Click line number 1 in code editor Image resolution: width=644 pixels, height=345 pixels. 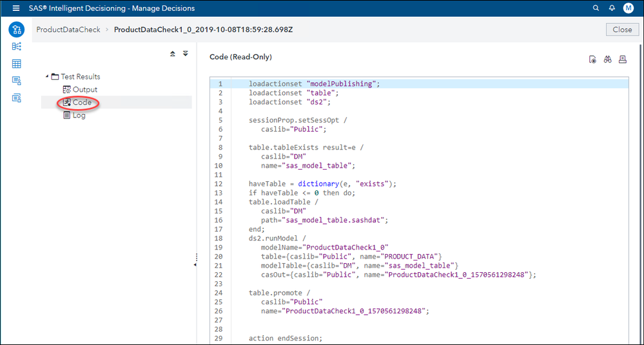point(220,84)
